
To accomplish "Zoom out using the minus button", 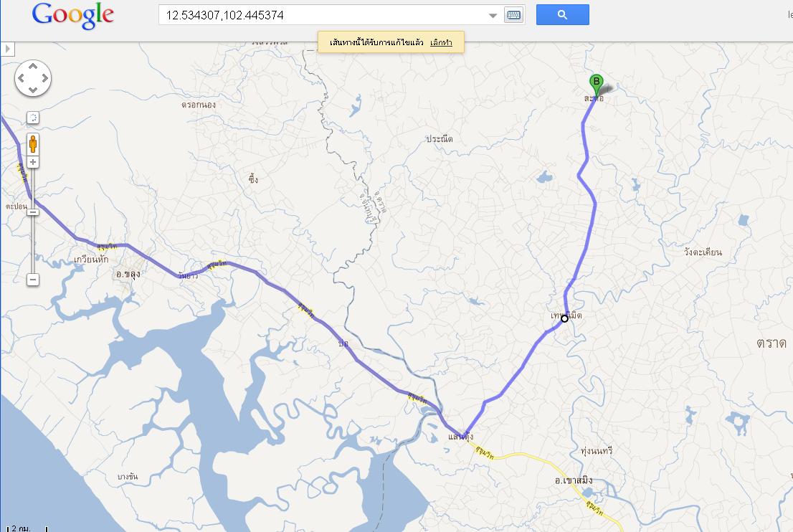I will coord(33,280).
